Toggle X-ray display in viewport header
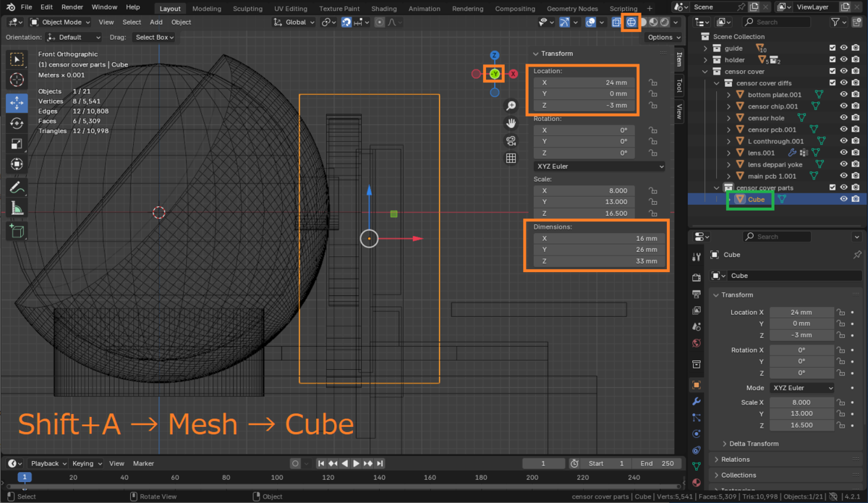The height and width of the screenshot is (503, 868). tap(616, 22)
